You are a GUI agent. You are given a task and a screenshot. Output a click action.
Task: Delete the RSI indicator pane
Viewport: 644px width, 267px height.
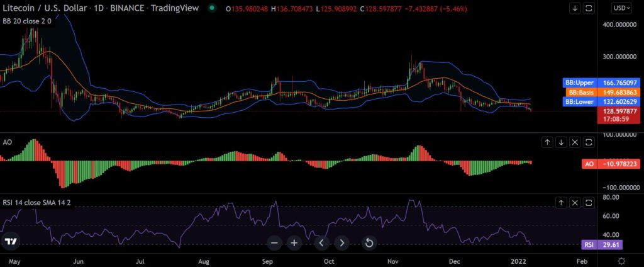click(x=575, y=202)
